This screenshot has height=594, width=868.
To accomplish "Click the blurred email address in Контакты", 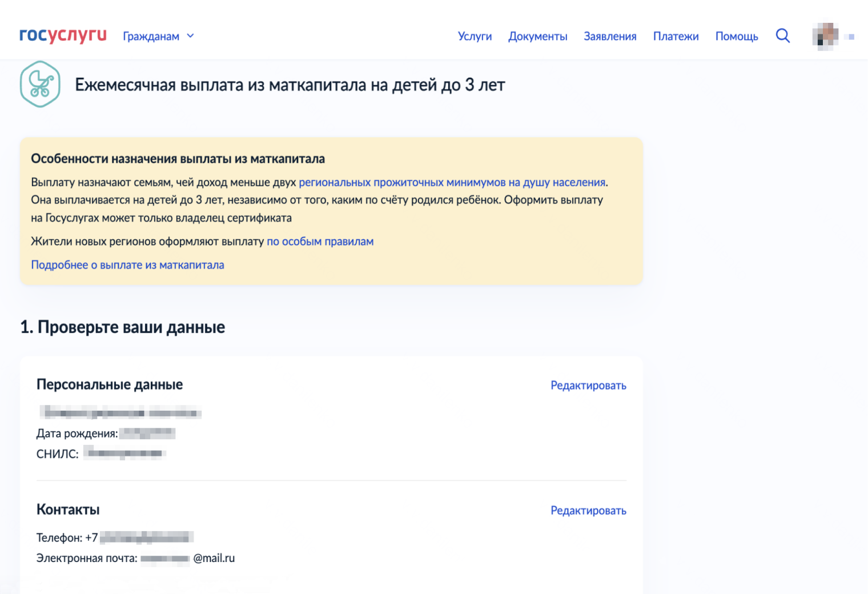I will [x=166, y=558].
